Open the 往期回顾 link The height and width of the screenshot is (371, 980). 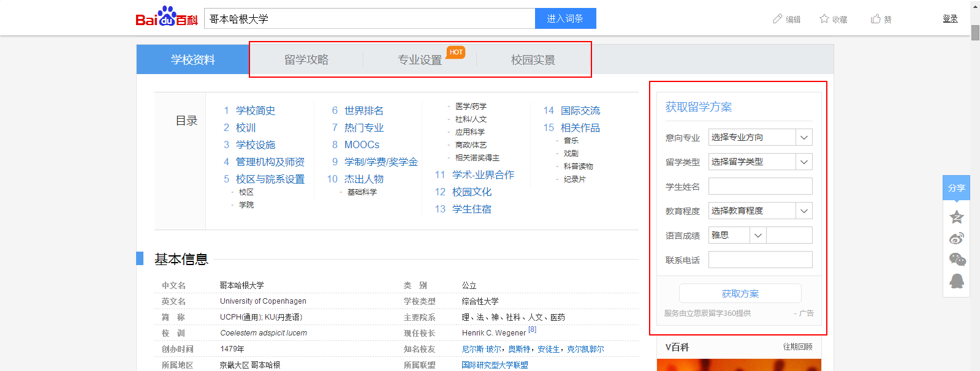pyautogui.click(x=797, y=347)
